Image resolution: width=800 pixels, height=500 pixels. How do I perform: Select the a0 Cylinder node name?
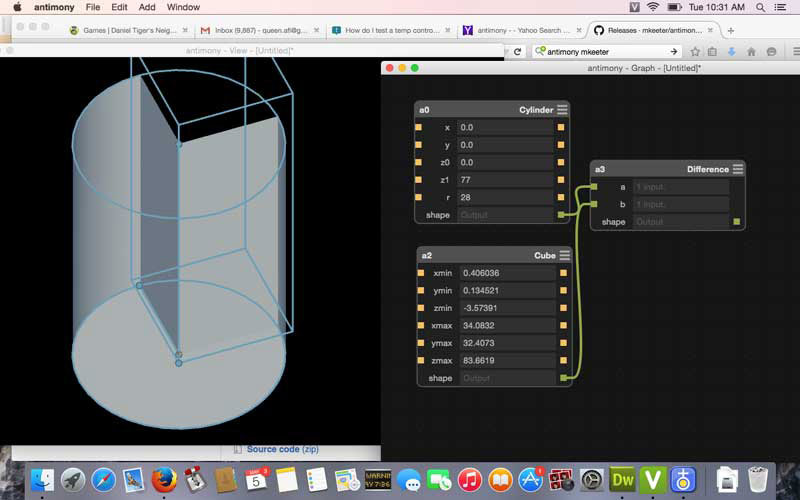[424, 110]
